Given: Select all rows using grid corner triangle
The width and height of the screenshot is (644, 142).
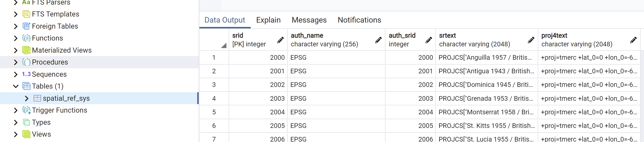Looking at the screenshot, I should [x=224, y=45].
